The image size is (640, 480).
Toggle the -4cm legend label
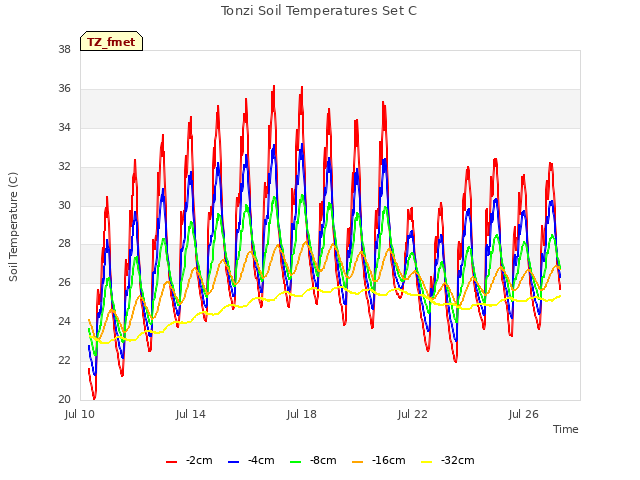click(x=261, y=460)
